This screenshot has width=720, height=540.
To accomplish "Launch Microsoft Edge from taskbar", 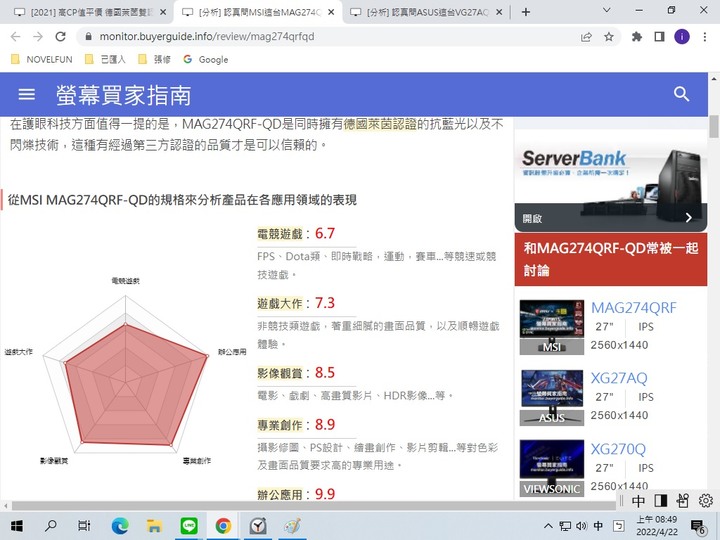I will pos(120,526).
